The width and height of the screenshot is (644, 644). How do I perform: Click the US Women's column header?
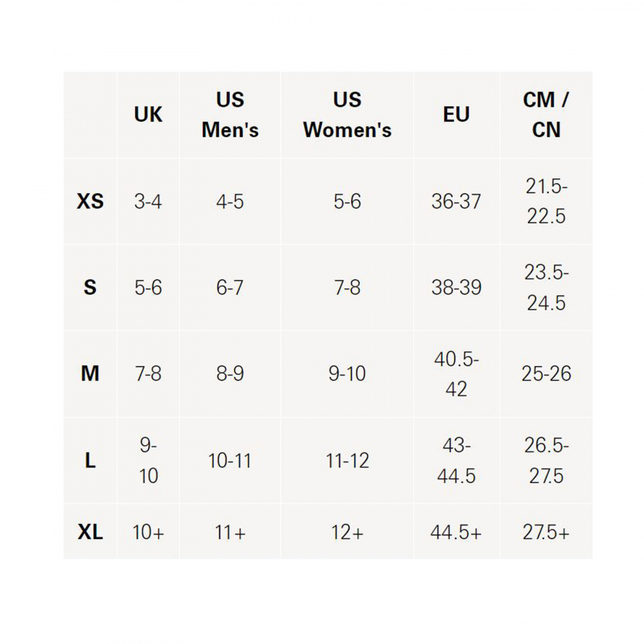click(347, 115)
